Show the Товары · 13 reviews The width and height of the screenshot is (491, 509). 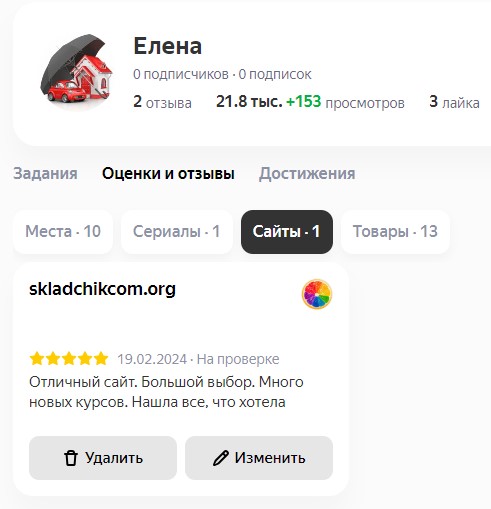pyautogui.click(x=395, y=232)
